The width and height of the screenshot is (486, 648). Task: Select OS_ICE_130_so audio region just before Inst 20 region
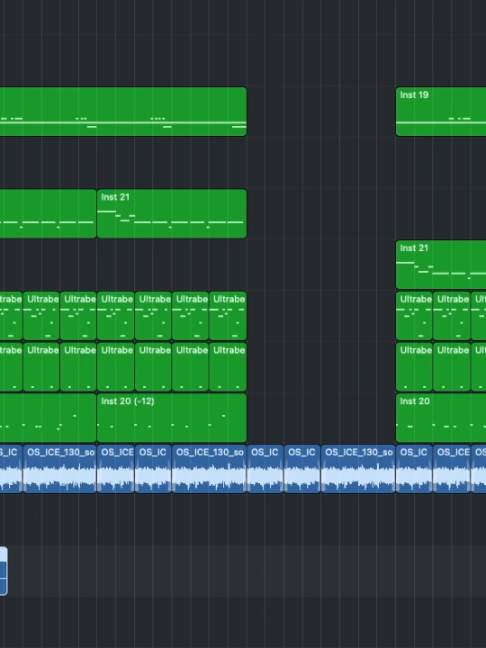[358, 469]
